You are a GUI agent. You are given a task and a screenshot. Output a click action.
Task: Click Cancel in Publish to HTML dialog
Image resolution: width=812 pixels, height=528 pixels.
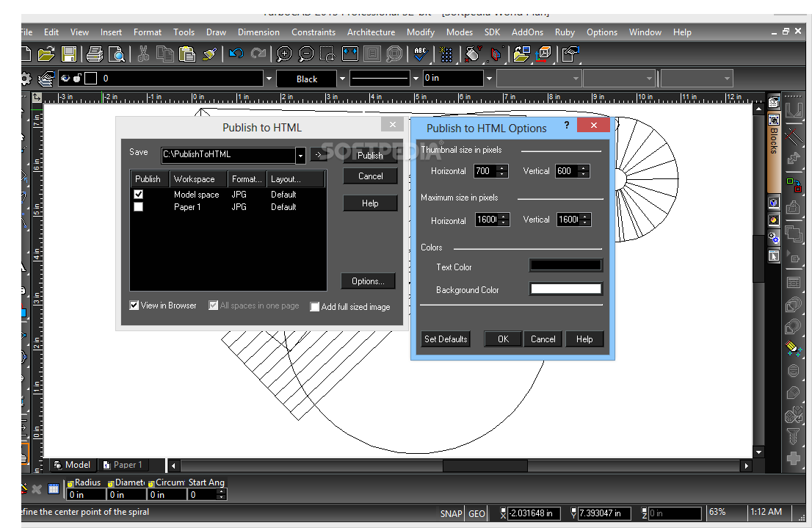[370, 176]
